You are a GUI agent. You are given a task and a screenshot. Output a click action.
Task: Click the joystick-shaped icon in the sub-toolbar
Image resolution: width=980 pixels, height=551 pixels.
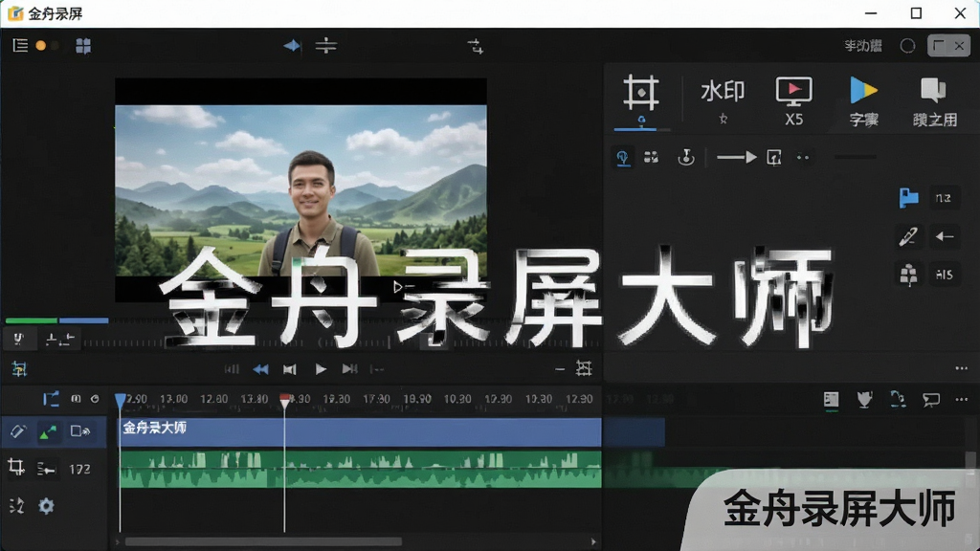click(686, 157)
